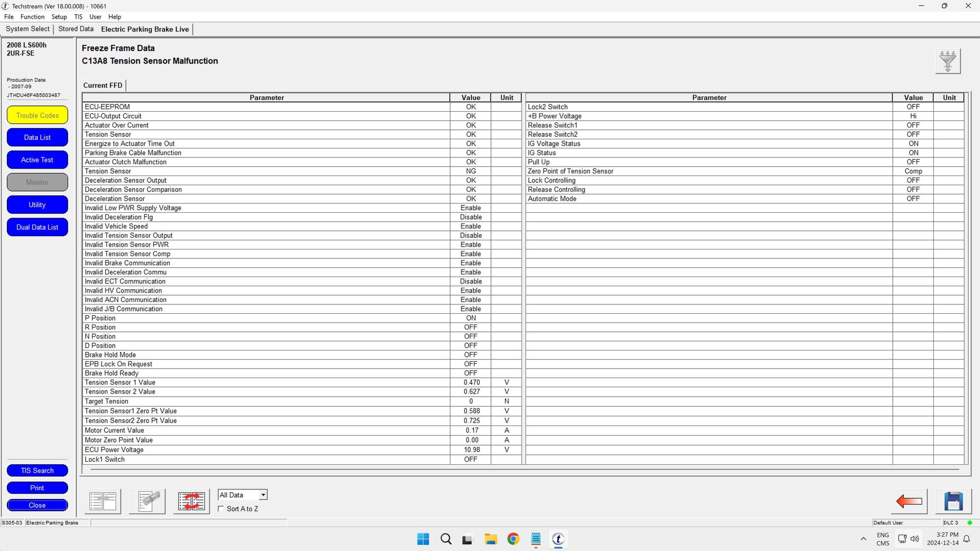Open Windows Start menu
This screenshot has width=980, height=551.
pos(423,539)
